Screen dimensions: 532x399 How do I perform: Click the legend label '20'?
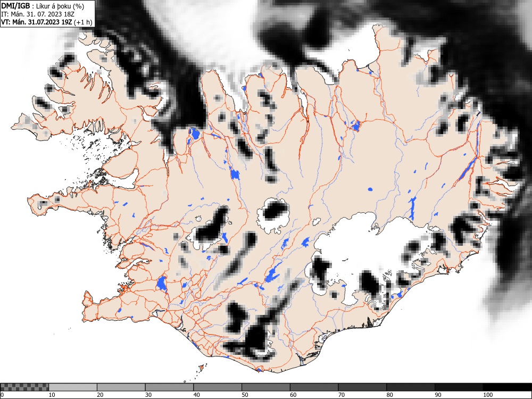tap(100, 395)
